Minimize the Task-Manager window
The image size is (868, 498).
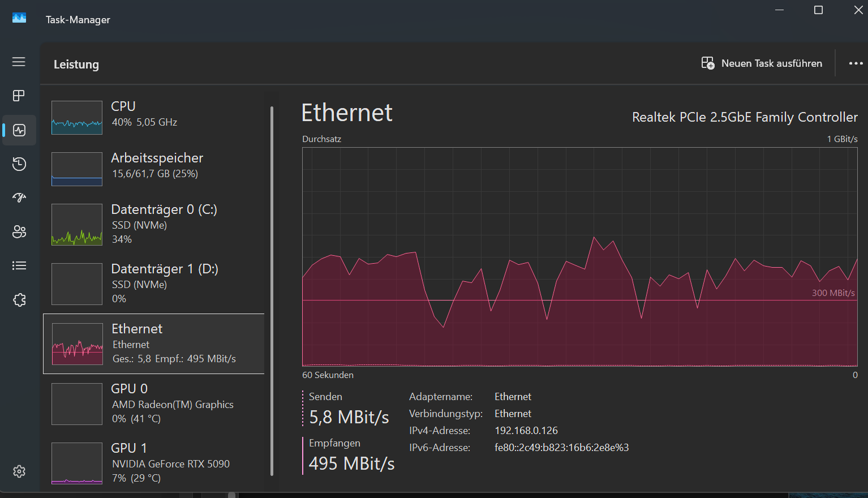pos(780,10)
